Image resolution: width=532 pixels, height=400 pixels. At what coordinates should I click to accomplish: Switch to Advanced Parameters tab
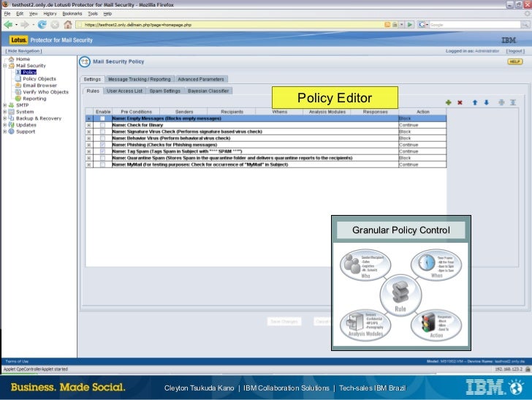coord(201,79)
